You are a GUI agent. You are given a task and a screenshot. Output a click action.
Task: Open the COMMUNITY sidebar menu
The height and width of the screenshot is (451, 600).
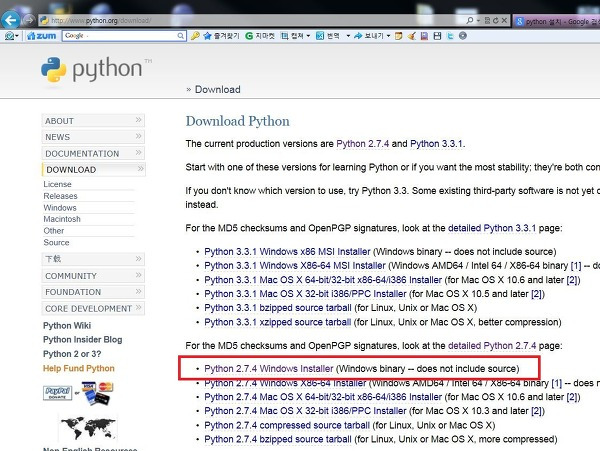pos(93,276)
